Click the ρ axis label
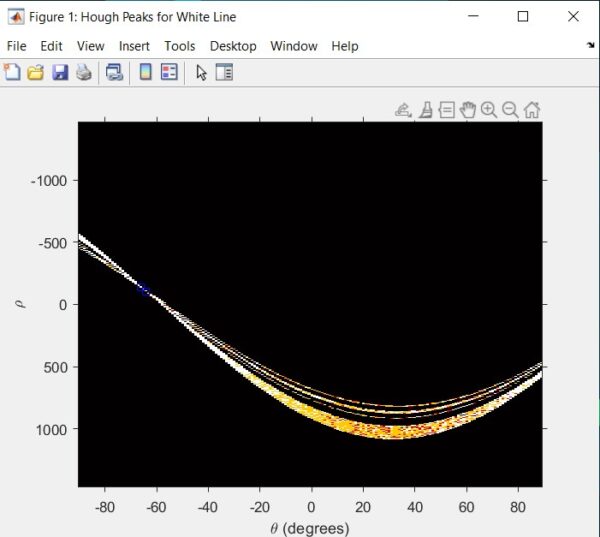This screenshot has height=537, width=600. click(x=21, y=304)
